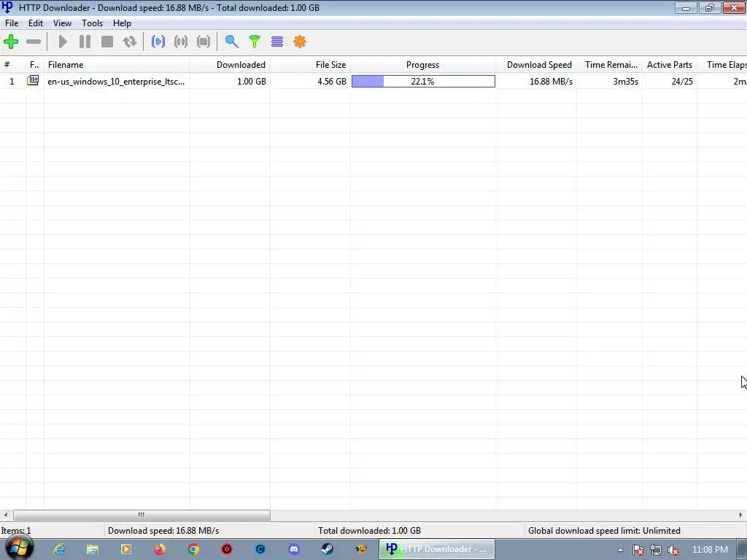Open options with the orange gear icon
747x560 pixels.
[300, 42]
